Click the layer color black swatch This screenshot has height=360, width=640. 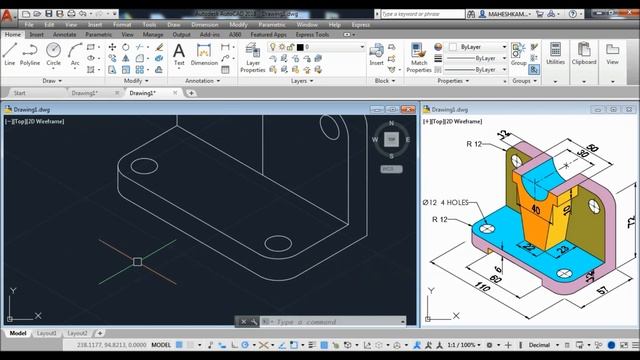(x=300, y=47)
